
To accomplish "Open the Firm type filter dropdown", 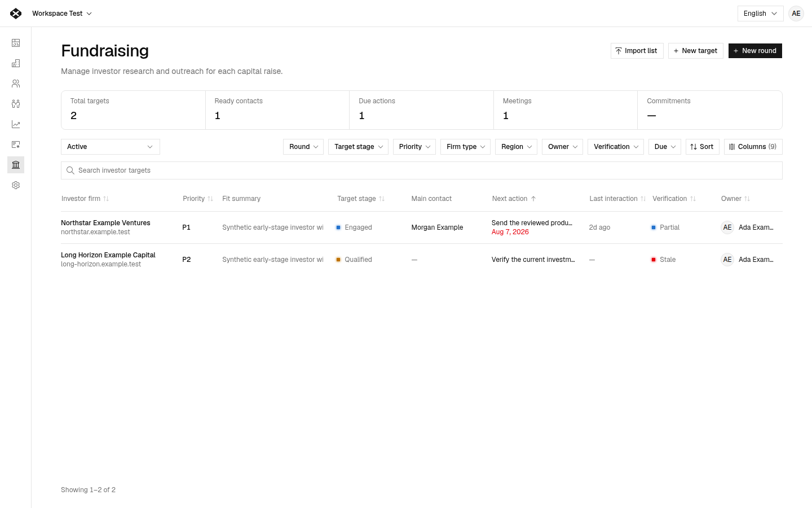I will click(x=465, y=147).
